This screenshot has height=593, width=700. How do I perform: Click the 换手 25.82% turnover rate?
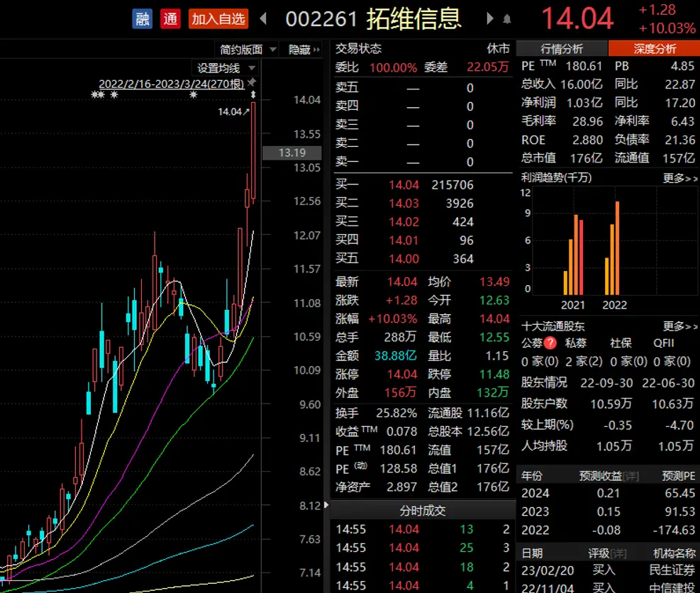[x=396, y=413]
